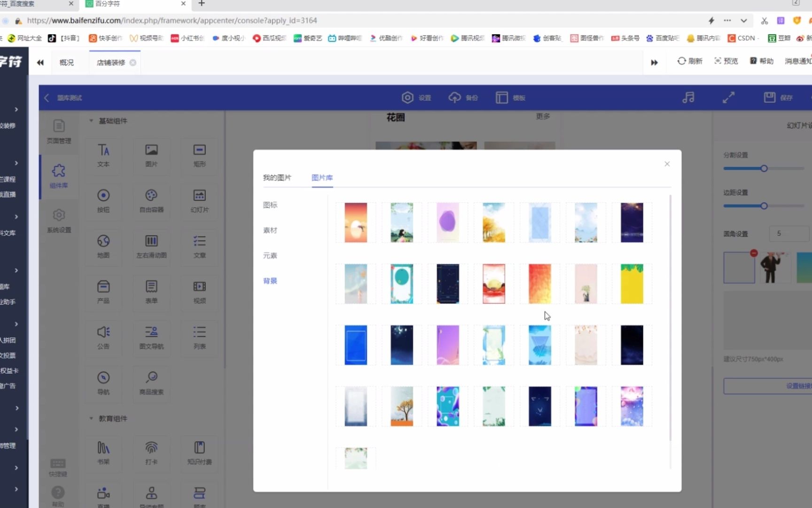
Task: Open the 快捷键 keyboard shortcuts icon
Action: tap(58, 467)
